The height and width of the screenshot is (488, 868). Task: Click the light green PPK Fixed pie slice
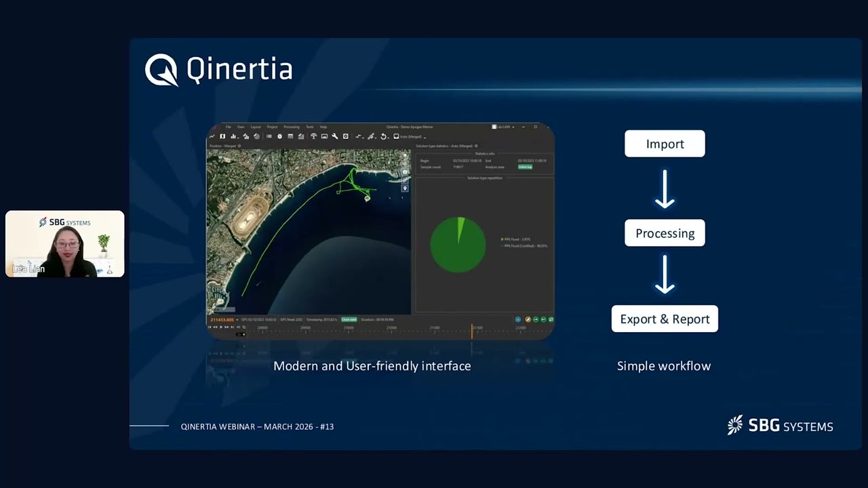coord(460,226)
